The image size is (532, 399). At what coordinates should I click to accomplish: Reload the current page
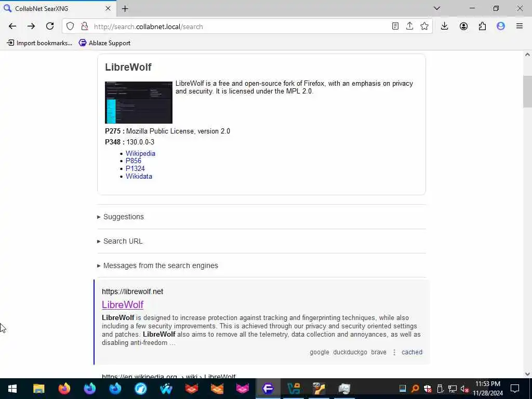coord(50,26)
